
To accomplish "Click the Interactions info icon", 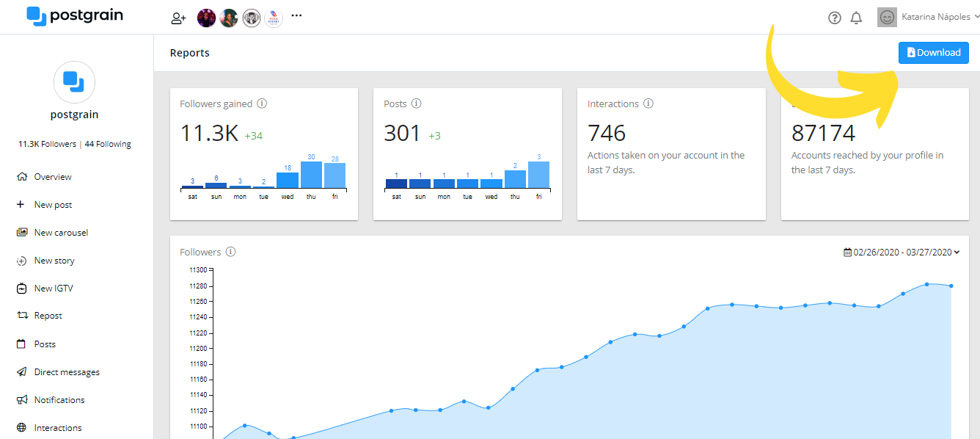I will [x=648, y=104].
